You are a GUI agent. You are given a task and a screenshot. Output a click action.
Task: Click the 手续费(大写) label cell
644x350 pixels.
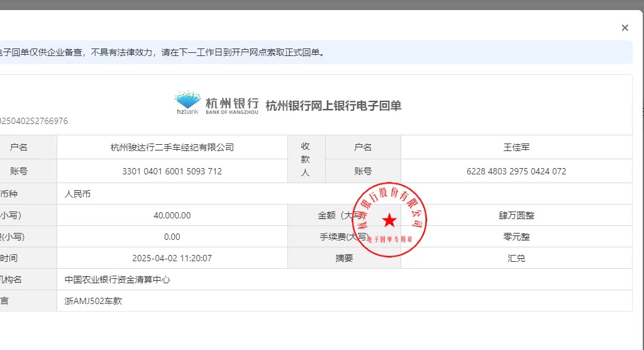[344, 237]
